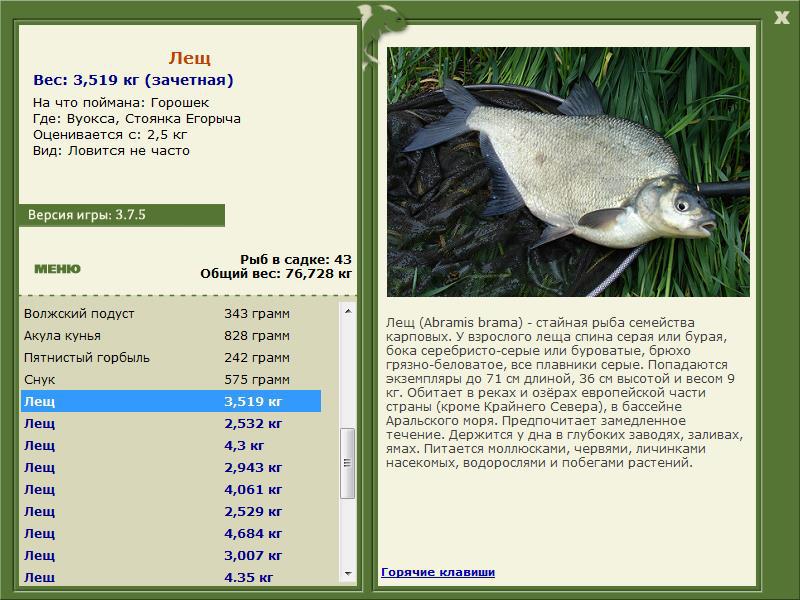This screenshot has height=600, width=800.
Task: Select the Лещ row weighing 4,684 кг
Action: click(x=171, y=533)
